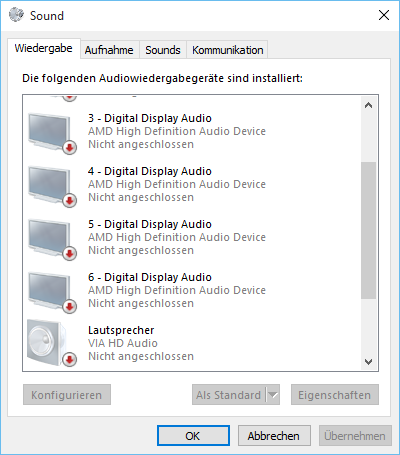Viewport: 400px width, 455px height.
Task: Open the Sounds tab
Action: click(x=163, y=50)
